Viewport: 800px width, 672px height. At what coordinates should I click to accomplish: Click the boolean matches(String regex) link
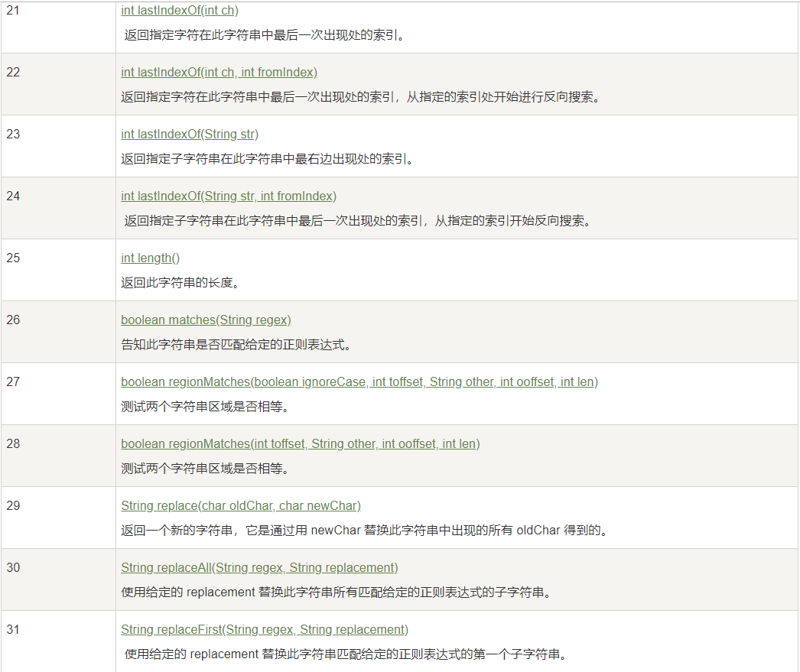(x=206, y=320)
